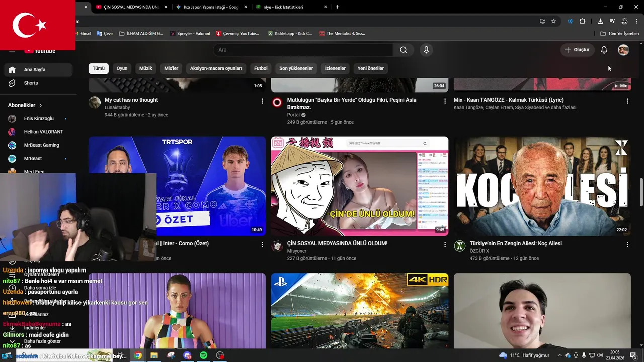
Task: Open a new browser tab with plus
Action: click(337, 7)
